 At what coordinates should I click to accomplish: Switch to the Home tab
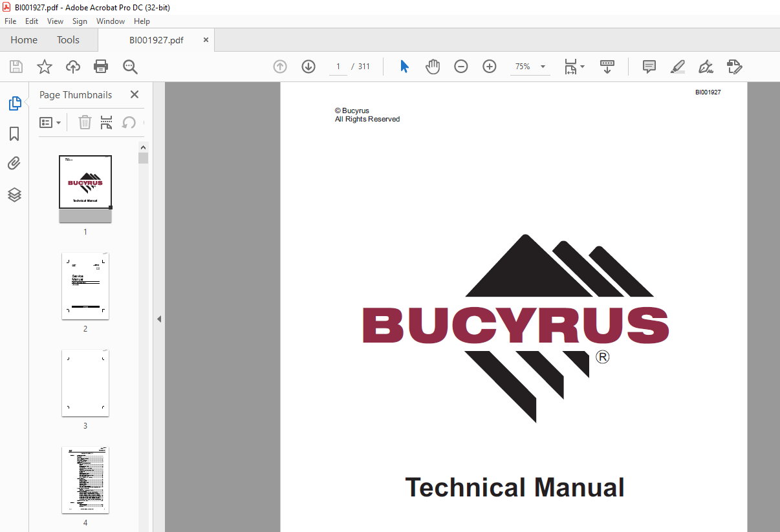point(24,40)
